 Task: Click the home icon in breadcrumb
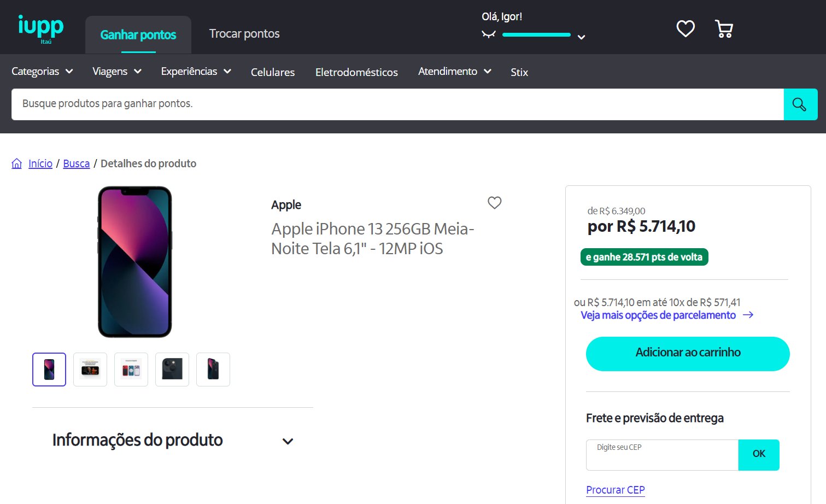(x=17, y=163)
